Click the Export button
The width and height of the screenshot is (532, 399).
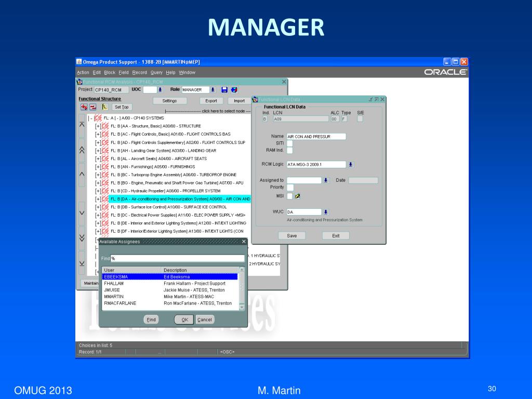pos(211,101)
